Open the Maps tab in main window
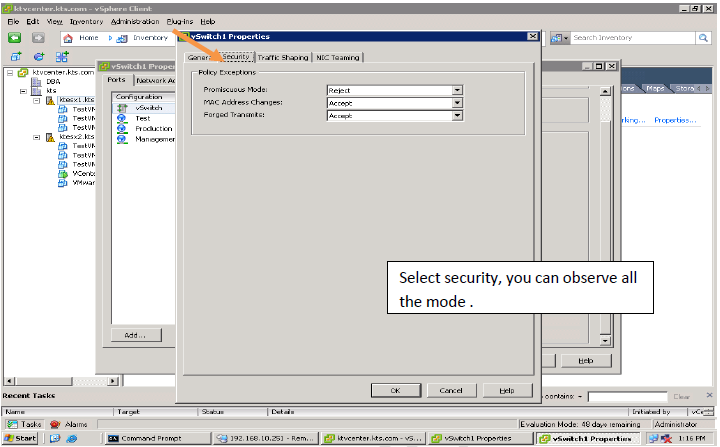 655,88
